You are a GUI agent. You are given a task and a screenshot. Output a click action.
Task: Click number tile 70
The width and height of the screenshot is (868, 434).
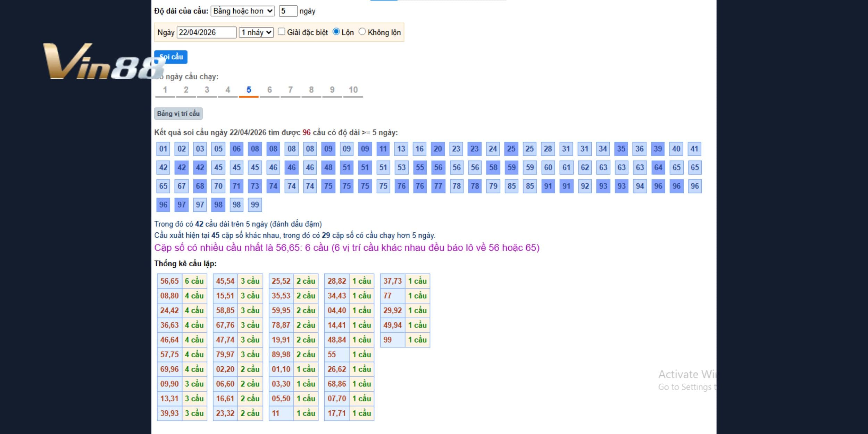(218, 186)
